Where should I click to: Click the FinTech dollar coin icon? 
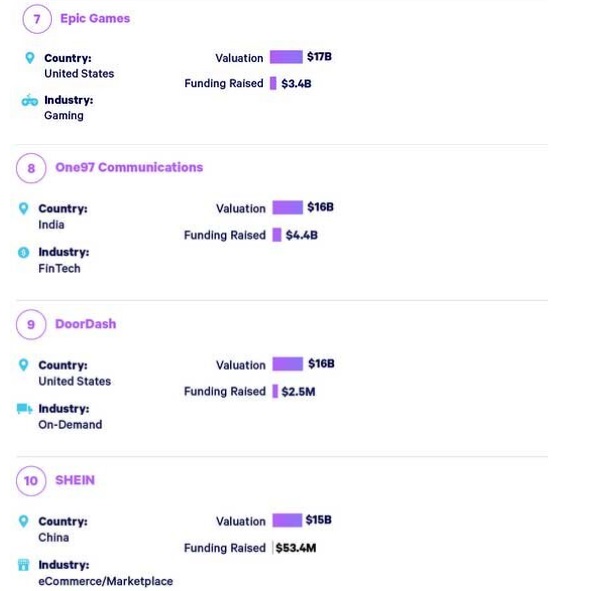[24, 252]
